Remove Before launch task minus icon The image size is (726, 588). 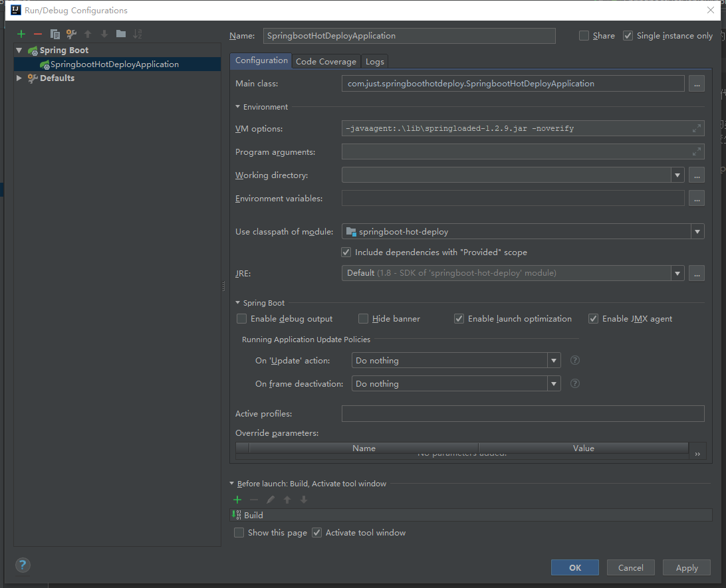click(x=254, y=500)
